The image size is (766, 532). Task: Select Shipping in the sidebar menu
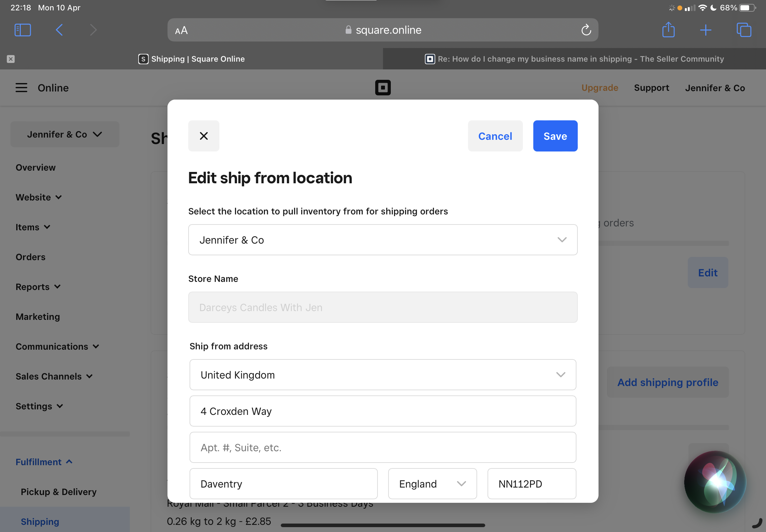40,521
